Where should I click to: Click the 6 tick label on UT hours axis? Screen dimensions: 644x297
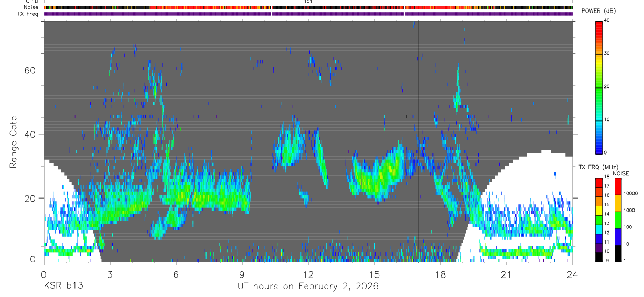(x=176, y=274)
